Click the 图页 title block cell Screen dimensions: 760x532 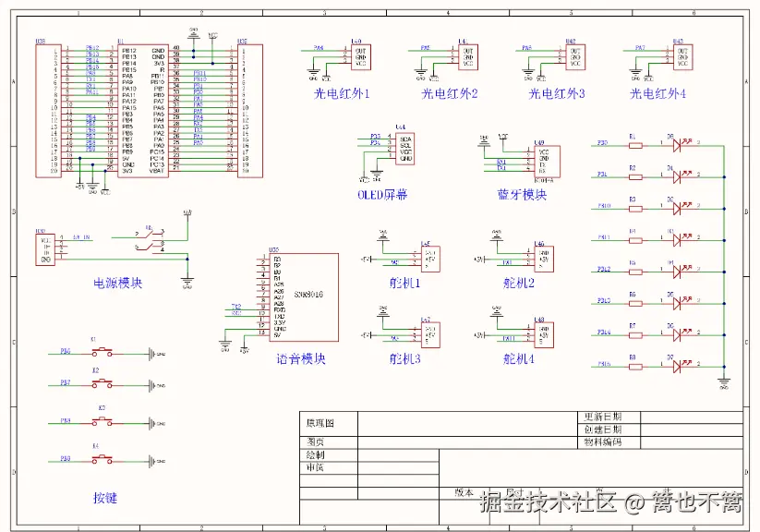329,441
